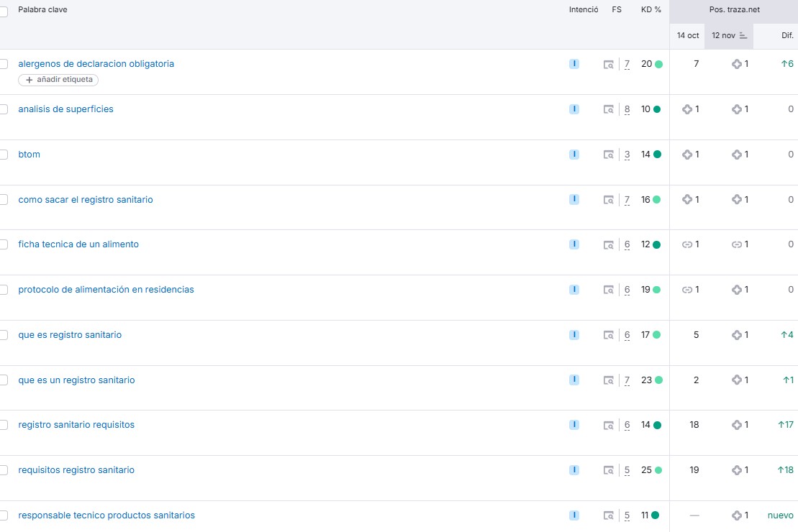Add a tag via 'añadir etiqueta' button
The width and height of the screenshot is (798, 532).
click(58, 80)
